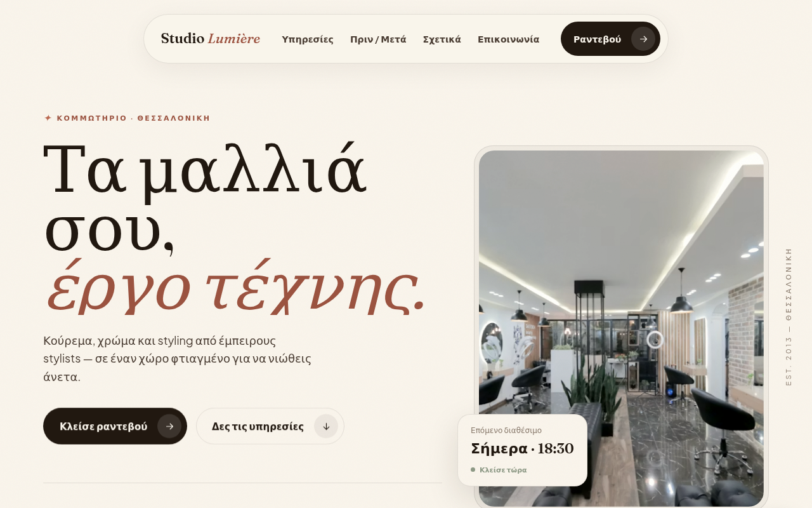This screenshot has width=812, height=508.
Task: Click Δες τις υπηρεσίες button
Action: 270,426
